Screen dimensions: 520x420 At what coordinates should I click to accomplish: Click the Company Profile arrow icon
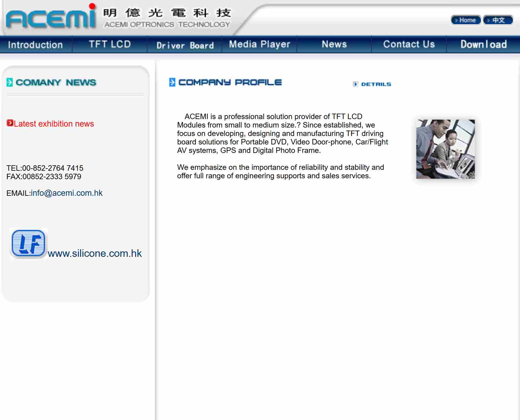172,82
